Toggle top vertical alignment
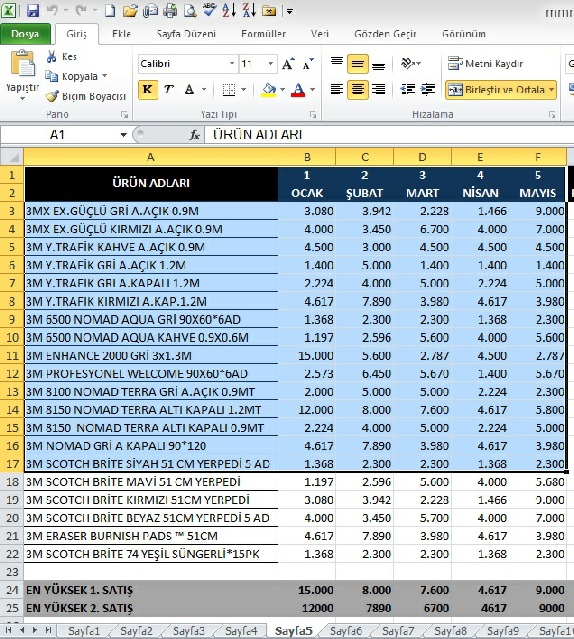Screen dimensions: 574x639 [336, 64]
